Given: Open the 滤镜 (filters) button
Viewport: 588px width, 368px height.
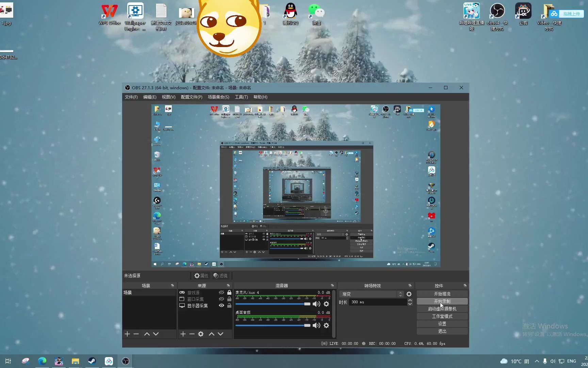Looking at the screenshot, I should [x=220, y=276].
